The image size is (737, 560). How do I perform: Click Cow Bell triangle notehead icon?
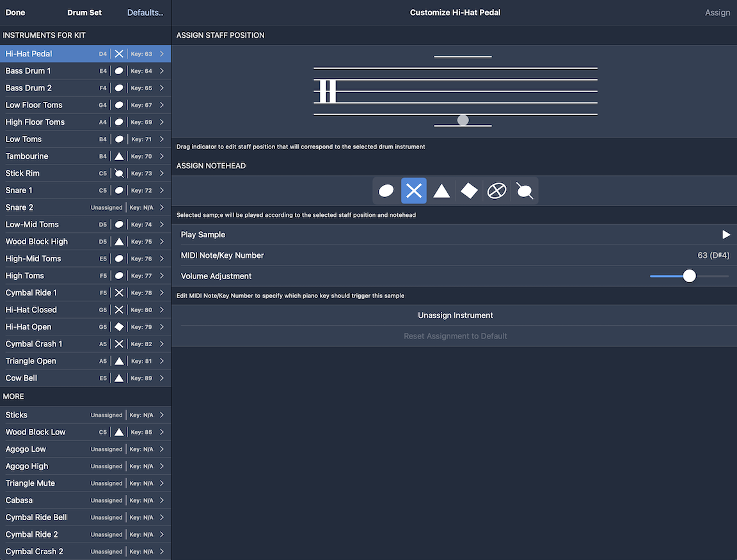coord(119,378)
